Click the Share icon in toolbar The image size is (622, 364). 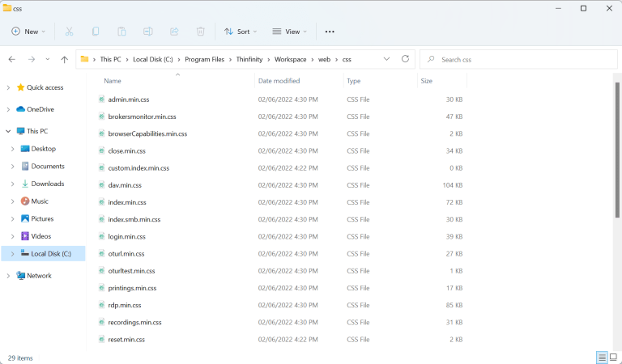(174, 32)
